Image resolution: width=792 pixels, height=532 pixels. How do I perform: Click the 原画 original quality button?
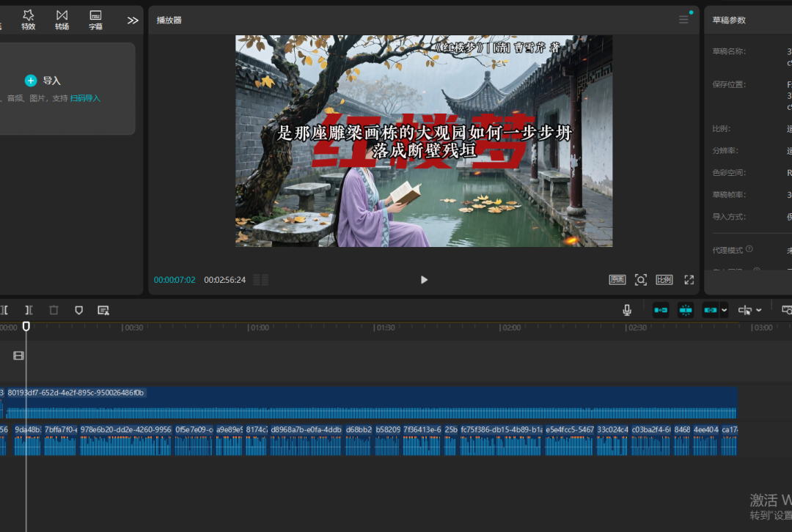pyautogui.click(x=617, y=280)
